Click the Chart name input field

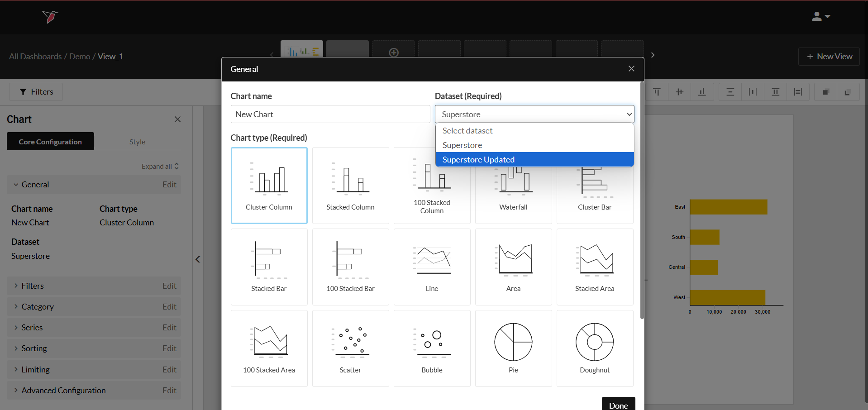tap(330, 114)
